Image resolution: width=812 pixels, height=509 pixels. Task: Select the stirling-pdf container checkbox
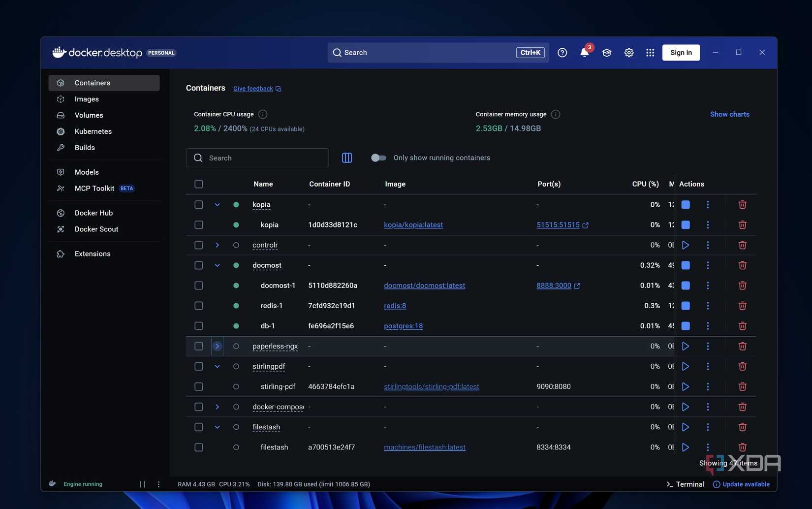point(199,387)
